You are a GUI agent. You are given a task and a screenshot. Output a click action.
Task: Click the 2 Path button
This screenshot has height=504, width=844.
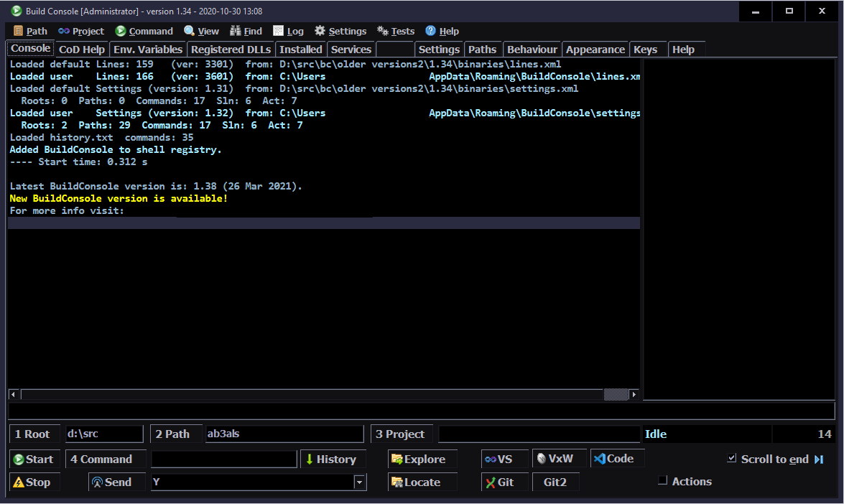pos(175,434)
